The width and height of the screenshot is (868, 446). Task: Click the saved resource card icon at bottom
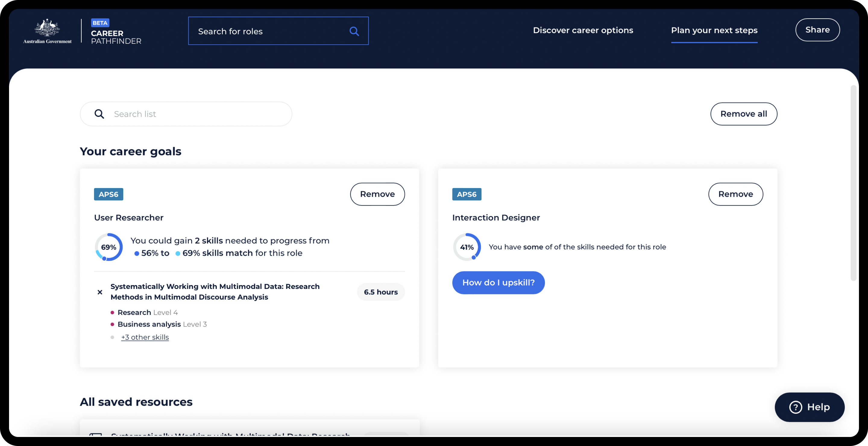[x=96, y=435]
